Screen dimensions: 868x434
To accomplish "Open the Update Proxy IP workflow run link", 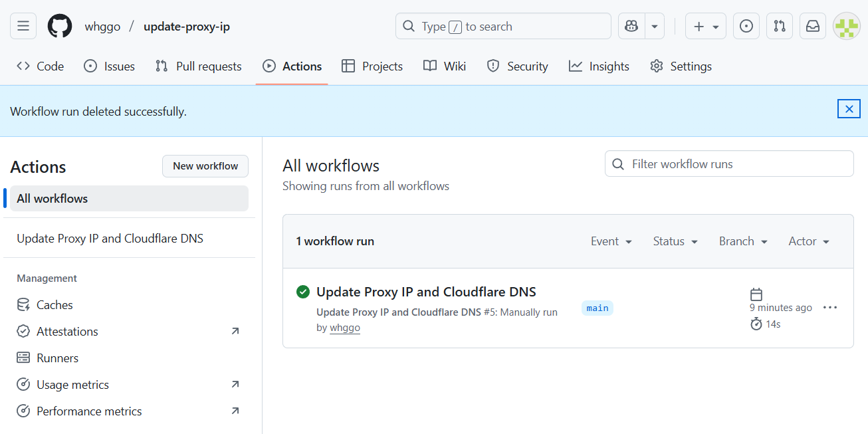I will point(426,292).
